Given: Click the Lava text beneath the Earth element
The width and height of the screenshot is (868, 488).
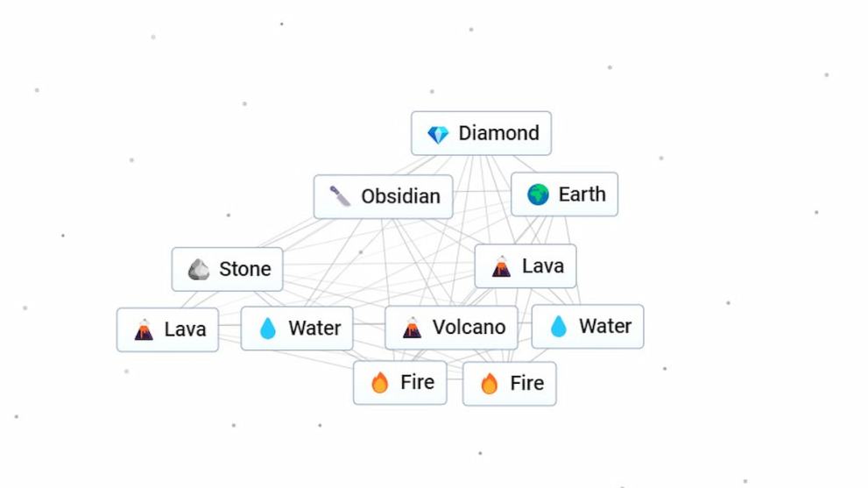Looking at the screenshot, I should [x=542, y=265].
